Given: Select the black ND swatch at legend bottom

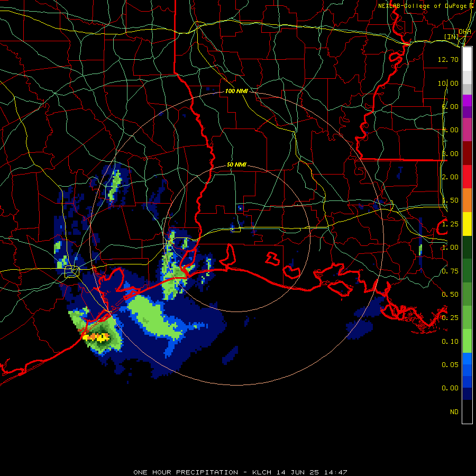Looking at the screenshot, I should click(467, 411).
